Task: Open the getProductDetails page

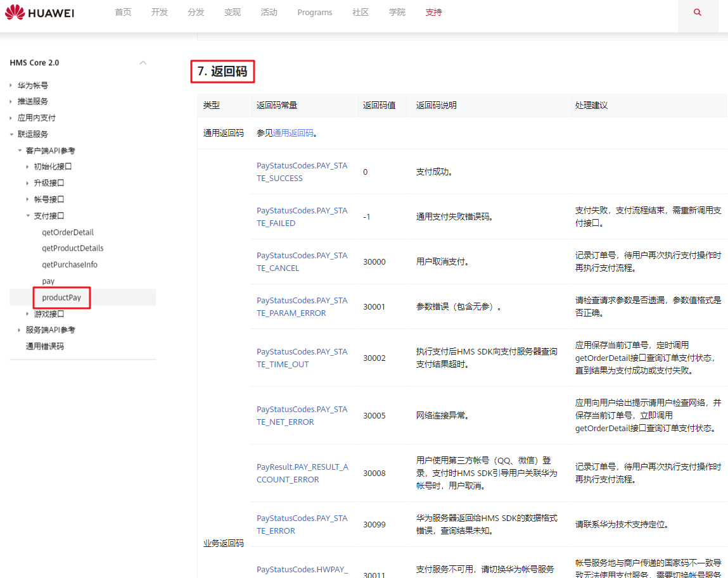Action: coord(73,248)
